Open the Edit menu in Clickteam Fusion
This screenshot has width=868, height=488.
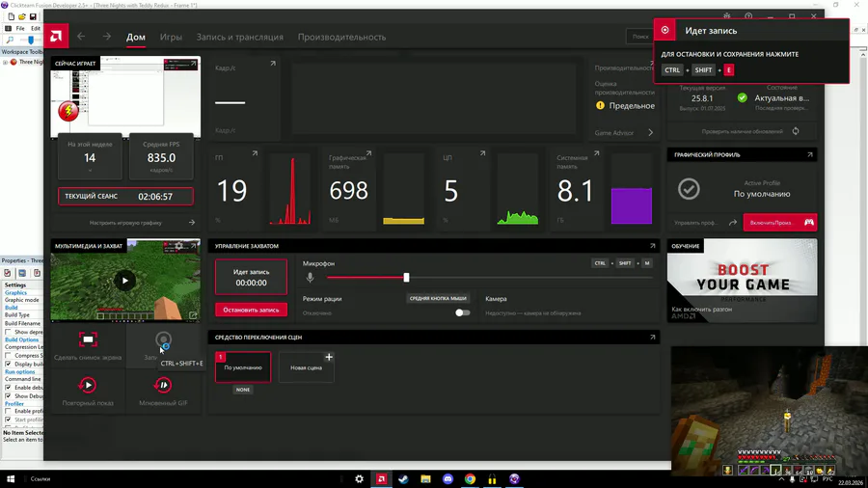[36, 28]
